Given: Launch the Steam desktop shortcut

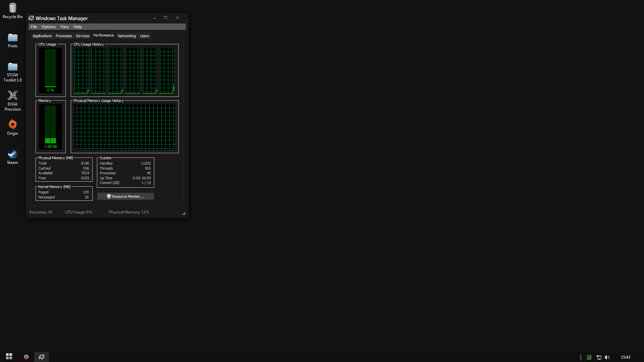Looking at the screenshot, I should click(x=13, y=157).
